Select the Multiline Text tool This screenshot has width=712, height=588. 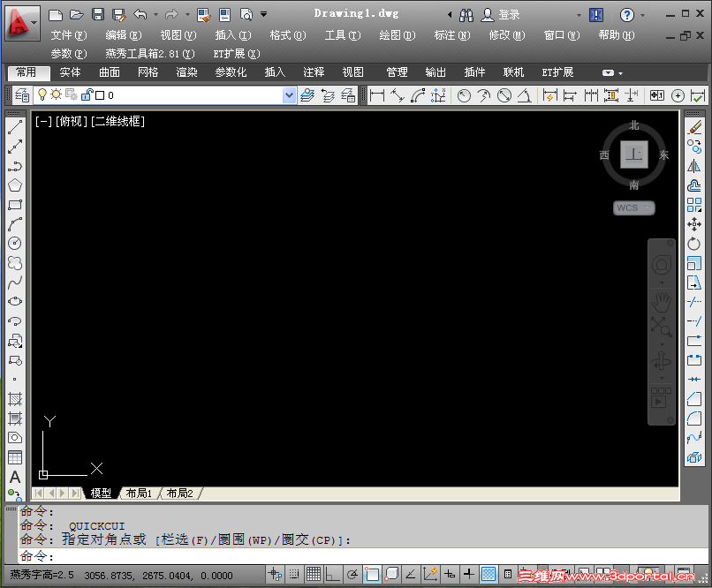[x=14, y=477]
